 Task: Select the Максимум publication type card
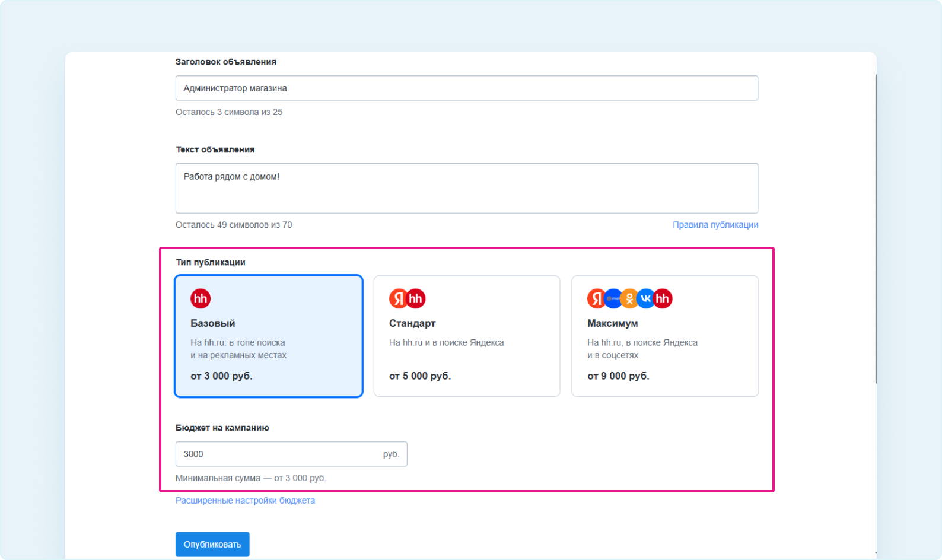665,336
